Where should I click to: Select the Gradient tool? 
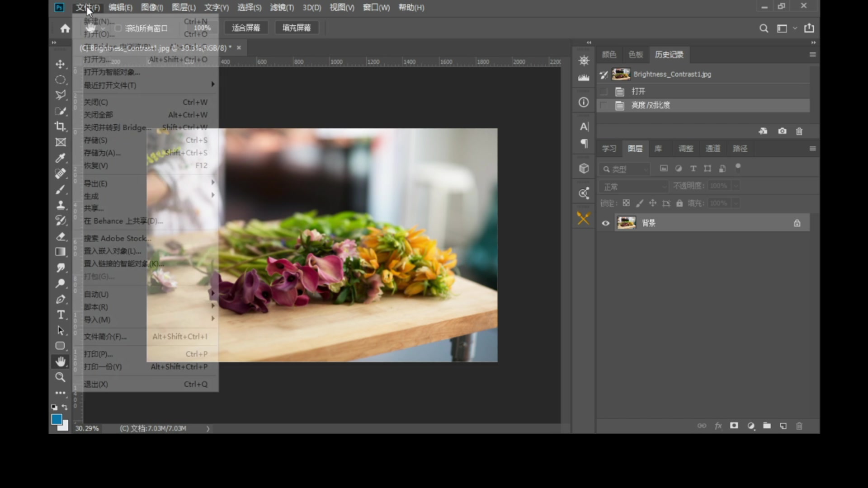tap(60, 252)
